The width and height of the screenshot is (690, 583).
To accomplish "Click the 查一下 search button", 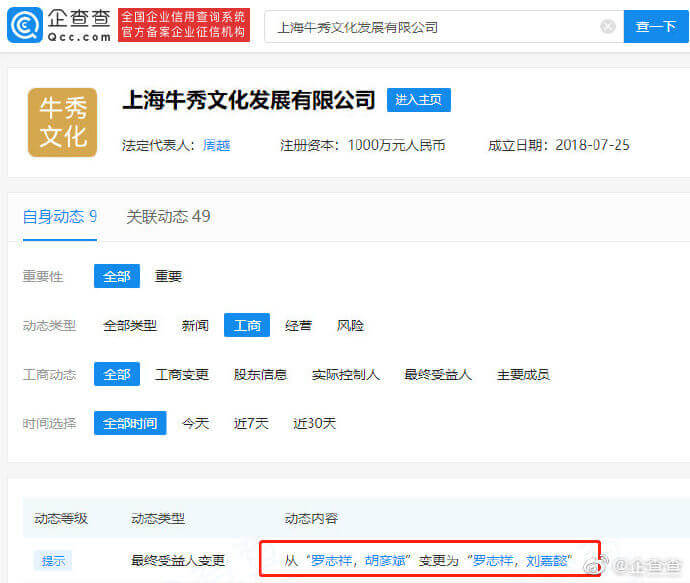I will 656,27.
